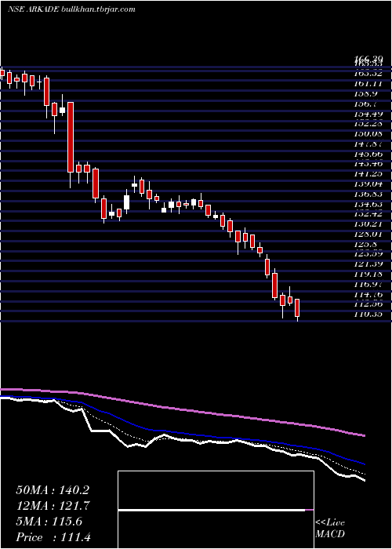
Task: Click the '<<Live MACD' label
Action: point(330,528)
